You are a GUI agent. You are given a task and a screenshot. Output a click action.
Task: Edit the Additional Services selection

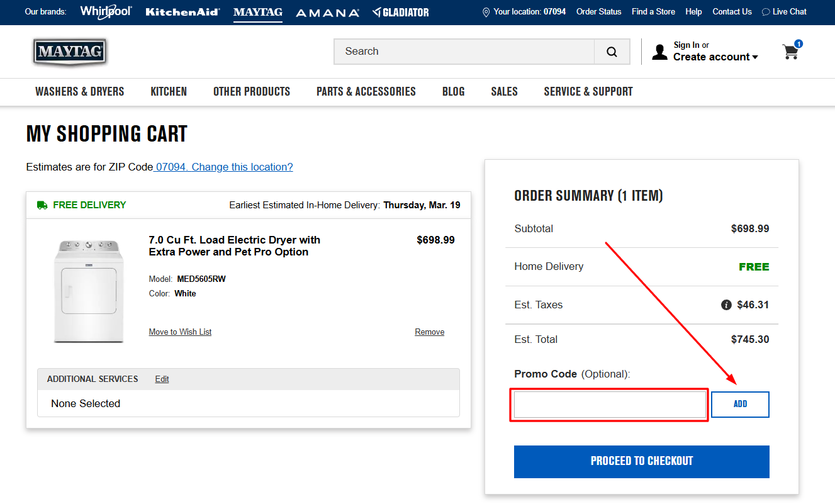point(162,379)
